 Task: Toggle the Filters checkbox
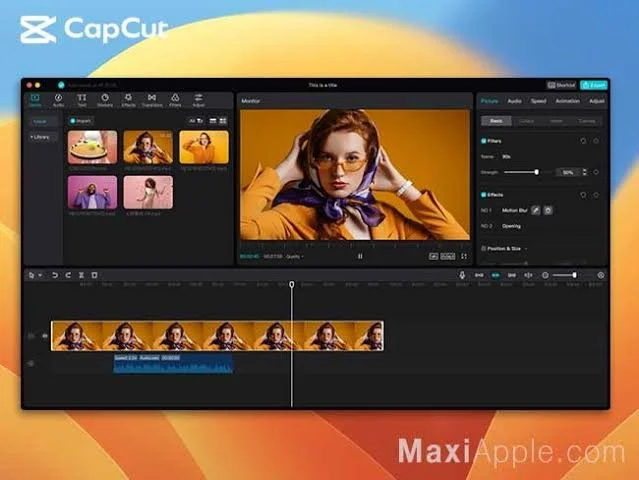pyautogui.click(x=483, y=141)
